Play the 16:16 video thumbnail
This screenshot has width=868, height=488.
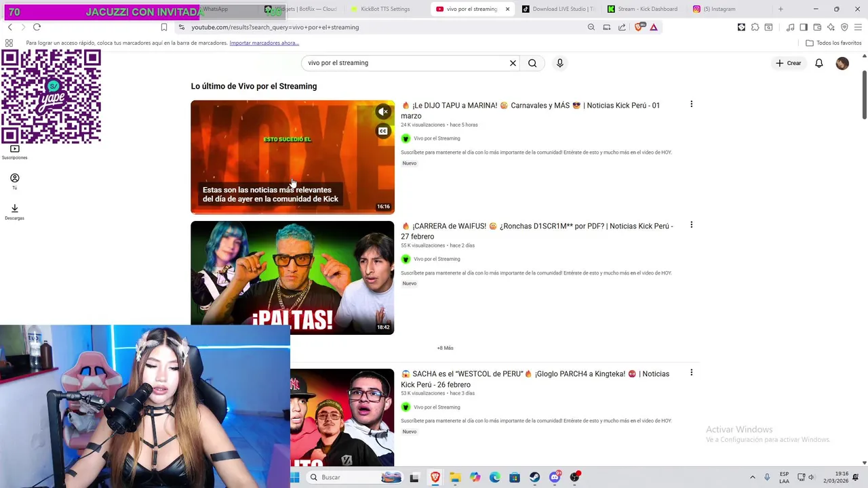click(x=292, y=157)
